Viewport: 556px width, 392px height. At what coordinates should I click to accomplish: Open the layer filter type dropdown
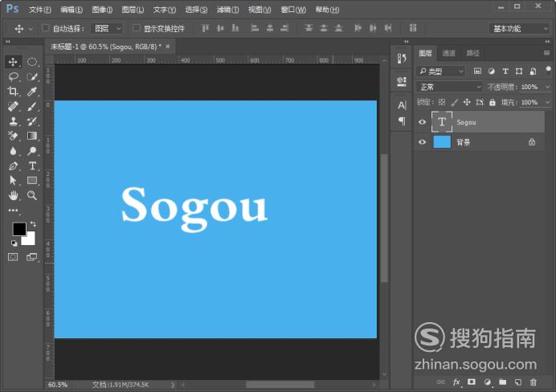[440, 71]
